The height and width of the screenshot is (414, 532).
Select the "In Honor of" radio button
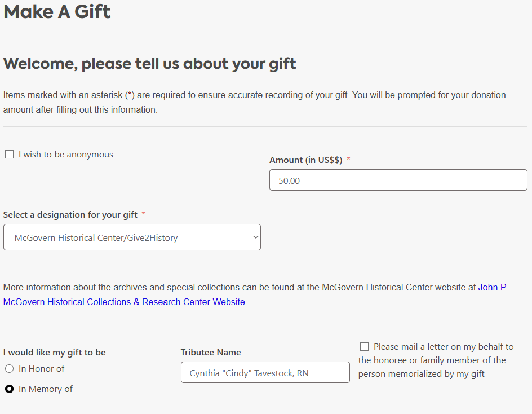[9, 369]
